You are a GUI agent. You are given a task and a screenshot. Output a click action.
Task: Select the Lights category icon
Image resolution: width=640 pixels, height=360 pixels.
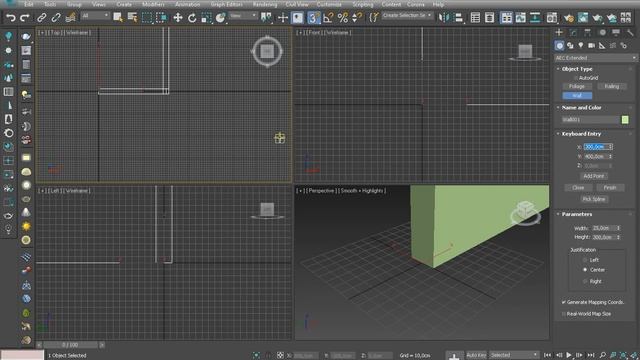coord(581,45)
